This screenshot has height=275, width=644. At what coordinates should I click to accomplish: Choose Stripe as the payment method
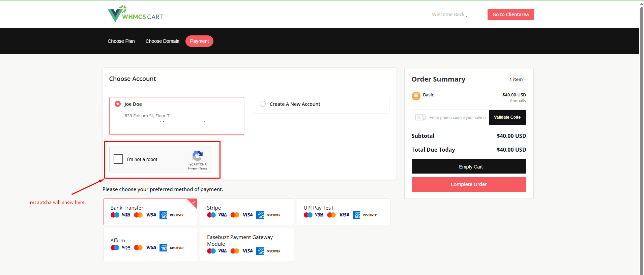pyautogui.click(x=247, y=212)
